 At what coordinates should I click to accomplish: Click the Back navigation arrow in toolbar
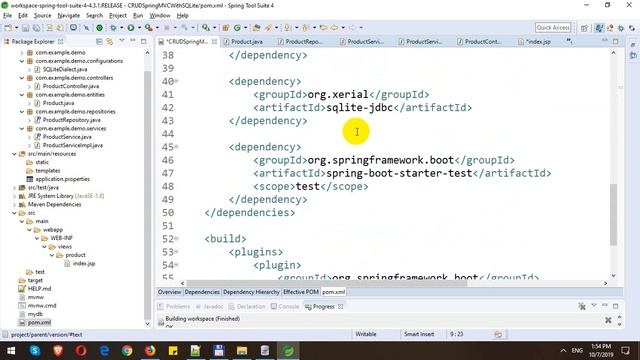pos(334,28)
